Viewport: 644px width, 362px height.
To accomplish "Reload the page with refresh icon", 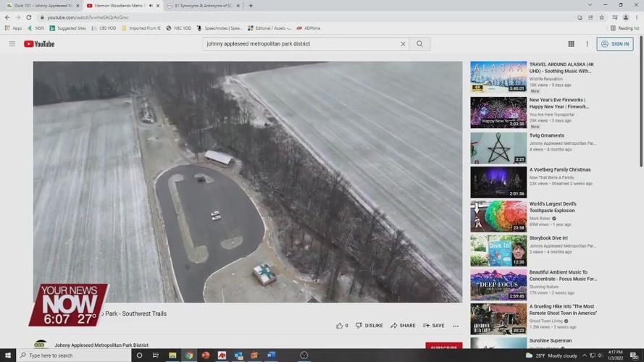I will (29, 17).
